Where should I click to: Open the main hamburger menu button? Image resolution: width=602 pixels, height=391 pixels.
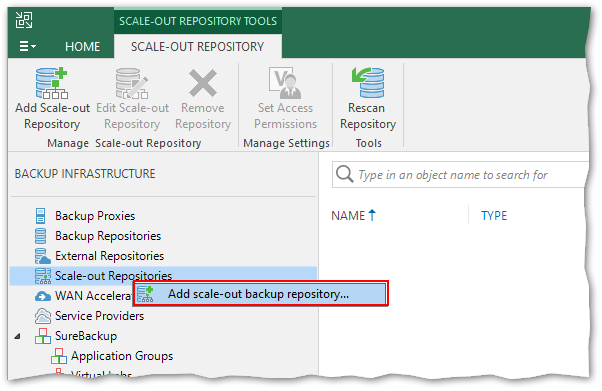coord(28,46)
